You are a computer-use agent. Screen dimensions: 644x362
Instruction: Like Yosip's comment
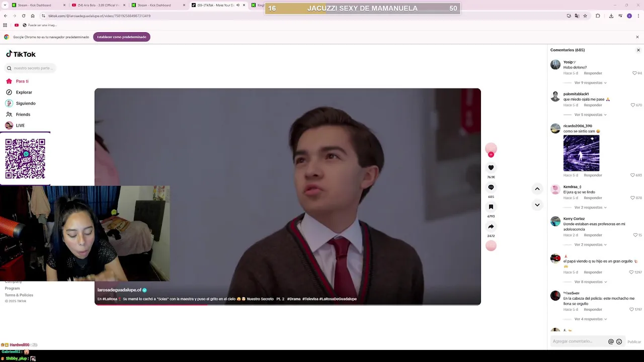pyautogui.click(x=634, y=73)
